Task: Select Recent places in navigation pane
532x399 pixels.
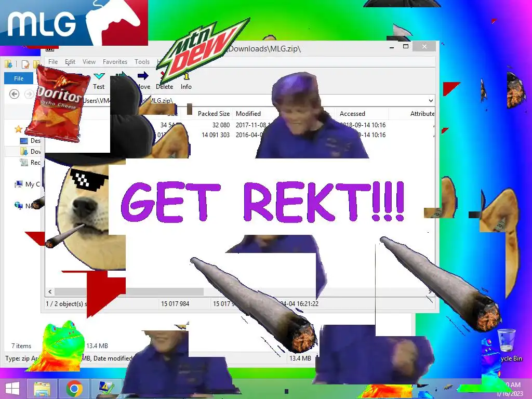Action: click(x=30, y=163)
